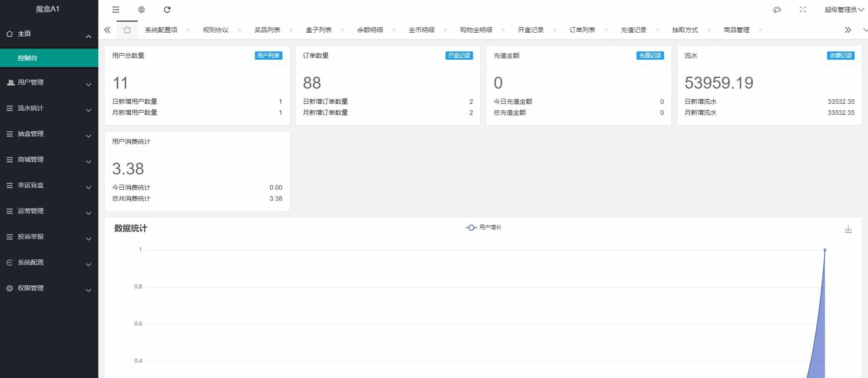Switch to the 奖品列表 tab

[x=267, y=30]
